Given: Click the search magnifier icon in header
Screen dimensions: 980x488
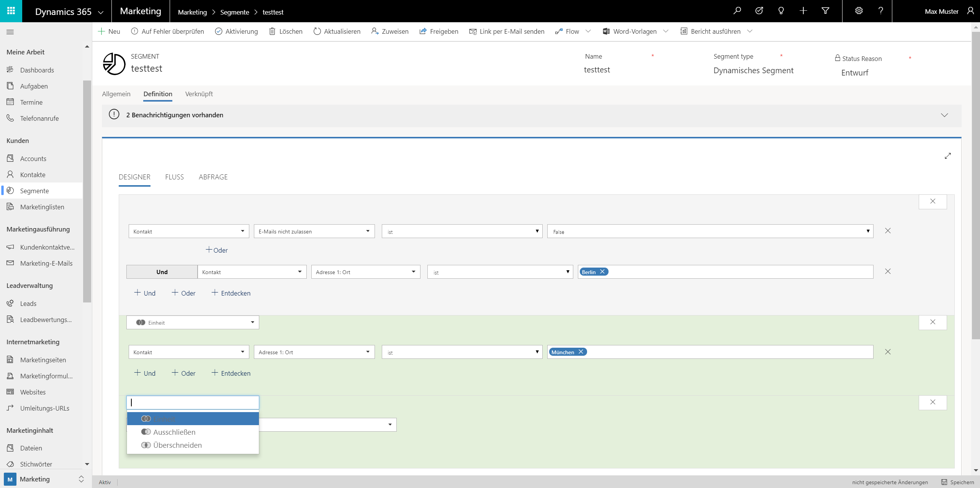Looking at the screenshot, I should coord(737,11).
